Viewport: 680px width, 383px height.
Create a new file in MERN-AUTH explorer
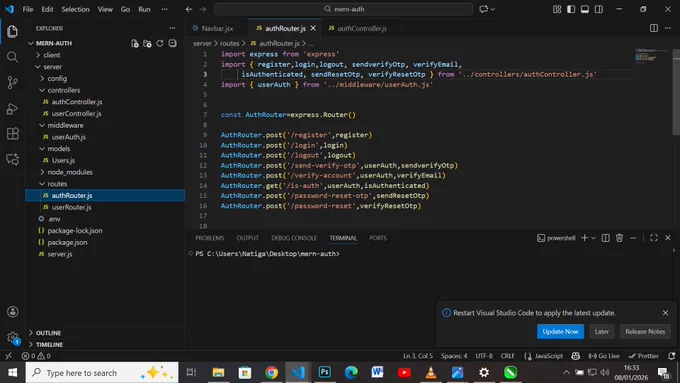pyautogui.click(x=135, y=43)
